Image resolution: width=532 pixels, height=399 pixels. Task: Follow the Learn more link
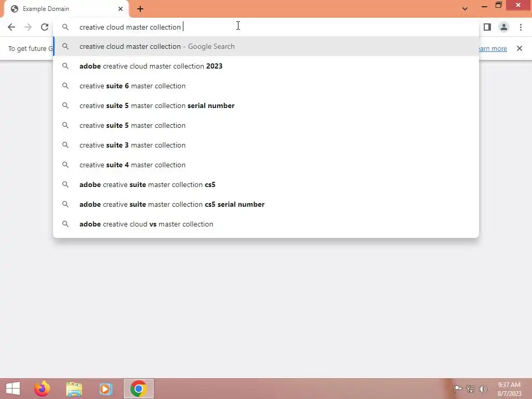[x=493, y=48]
